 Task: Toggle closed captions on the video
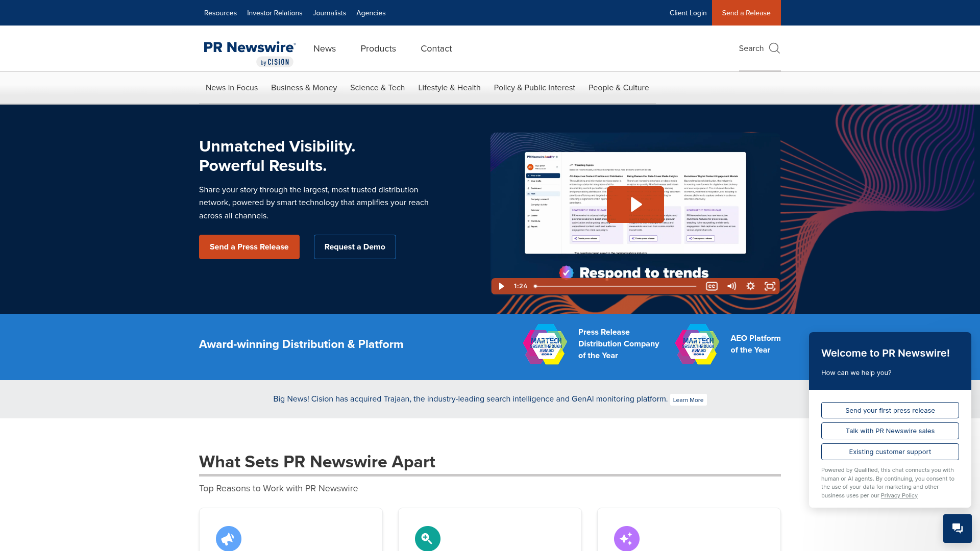point(712,286)
